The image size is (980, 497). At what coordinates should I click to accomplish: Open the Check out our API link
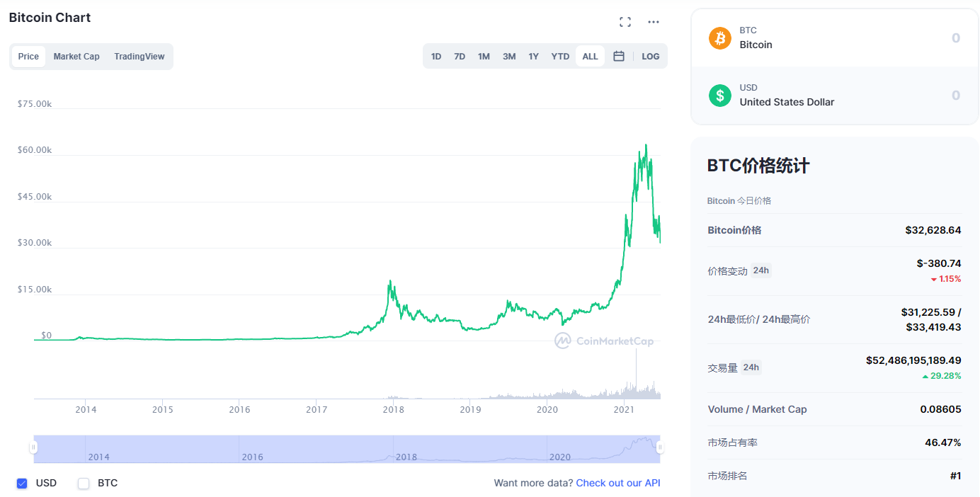pos(617,483)
